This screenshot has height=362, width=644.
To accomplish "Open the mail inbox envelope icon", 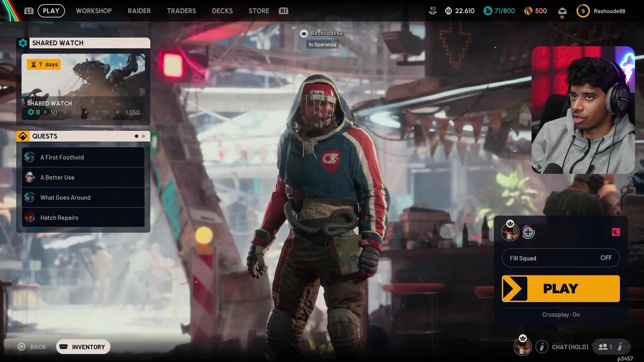I will (562, 11).
